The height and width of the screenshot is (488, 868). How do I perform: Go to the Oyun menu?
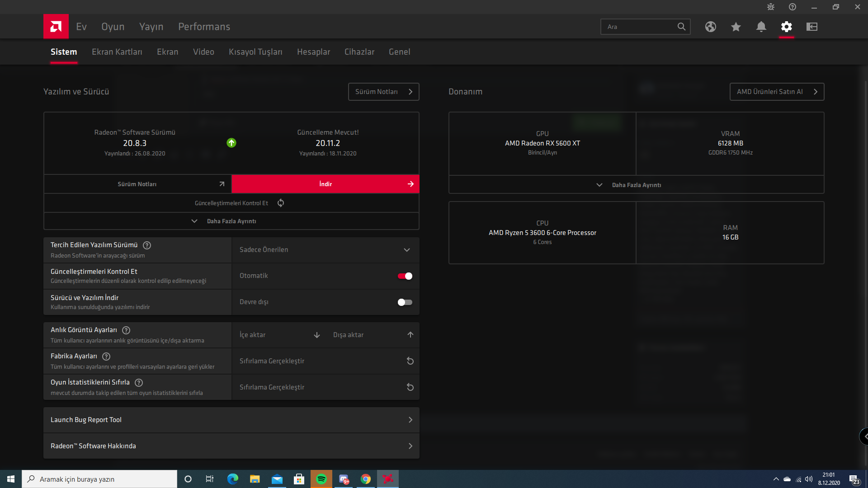click(x=113, y=27)
